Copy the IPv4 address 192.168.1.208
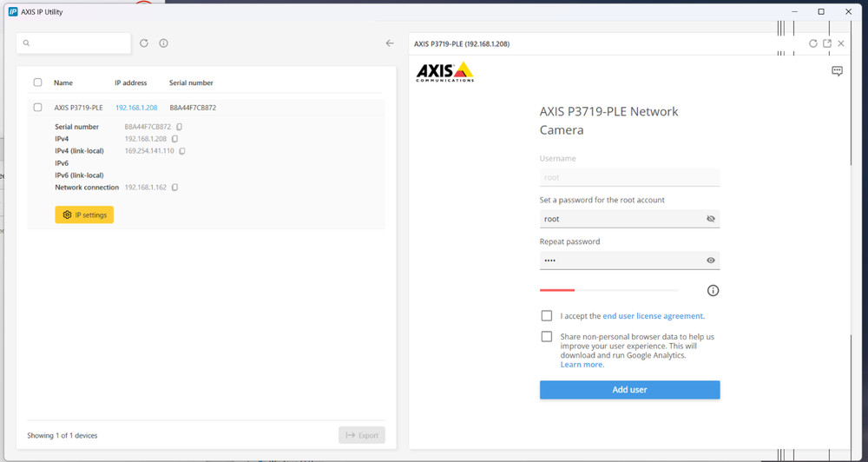The height and width of the screenshot is (462, 868). [175, 139]
